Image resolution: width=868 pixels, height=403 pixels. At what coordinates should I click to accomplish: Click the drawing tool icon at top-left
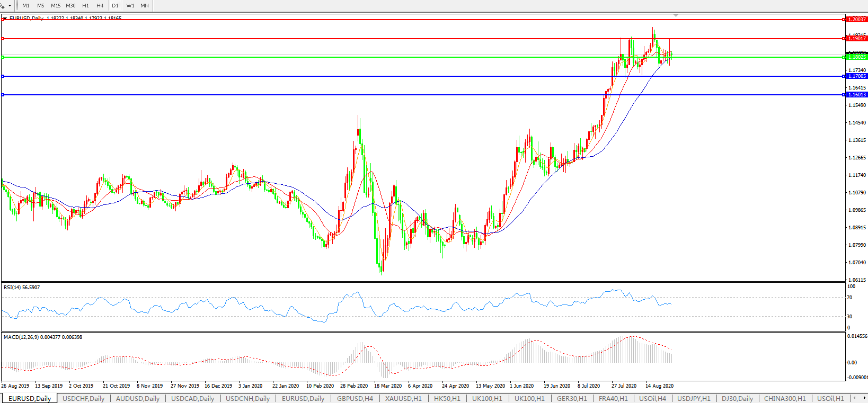click(3, 5)
